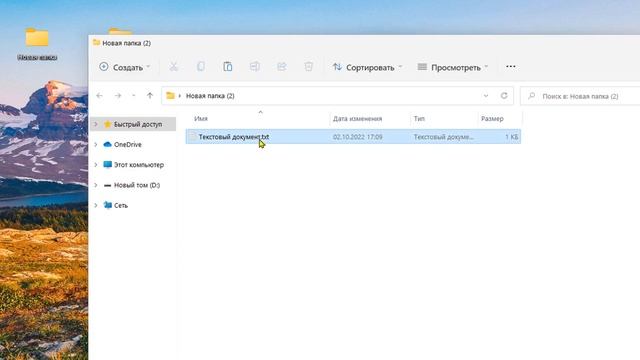Select Этот компьютер in sidebar
The height and width of the screenshot is (360, 640).
point(139,165)
